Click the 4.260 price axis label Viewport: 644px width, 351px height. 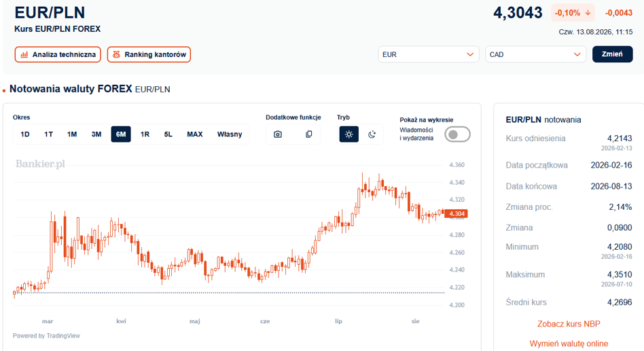(x=457, y=253)
